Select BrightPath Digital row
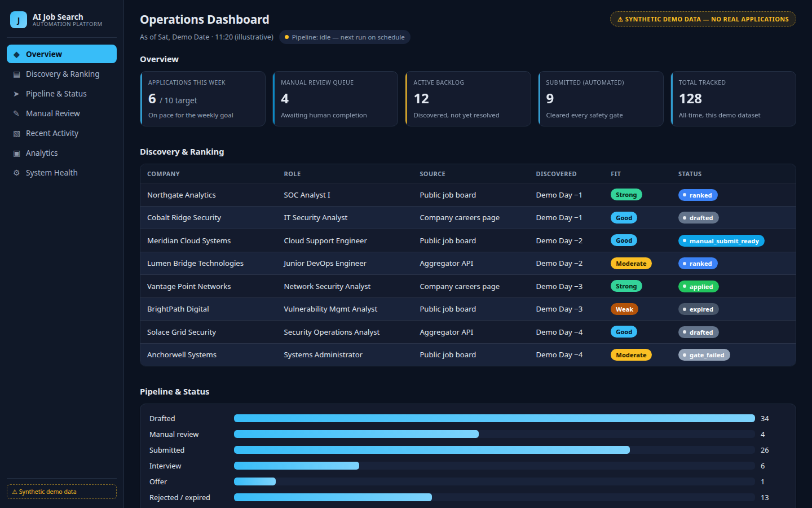This screenshot has width=812, height=508. pyautogui.click(x=468, y=309)
